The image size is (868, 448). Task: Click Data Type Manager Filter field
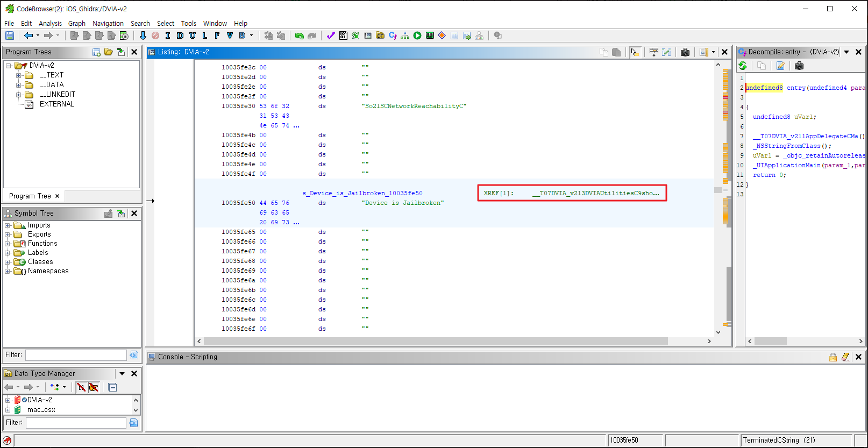click(76, 423)
